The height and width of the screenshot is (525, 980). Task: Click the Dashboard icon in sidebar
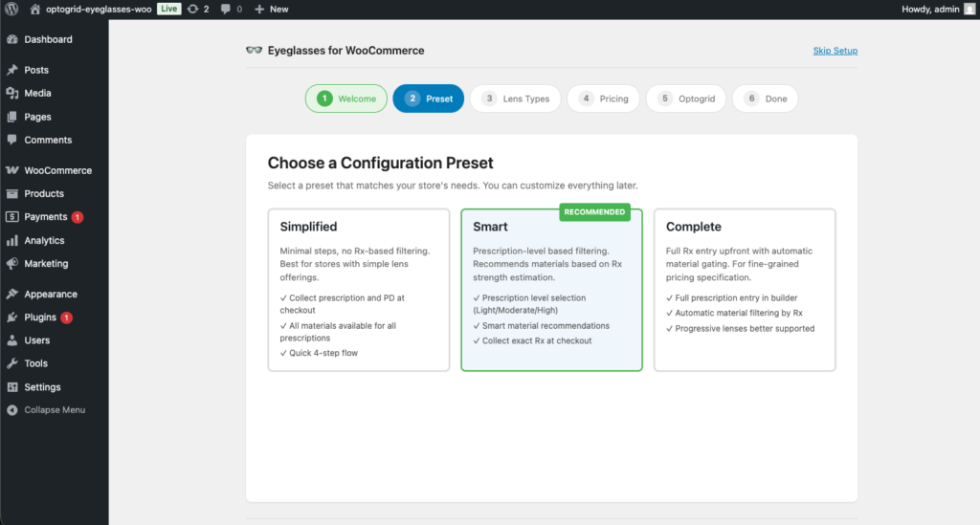(x=11, y=39)
